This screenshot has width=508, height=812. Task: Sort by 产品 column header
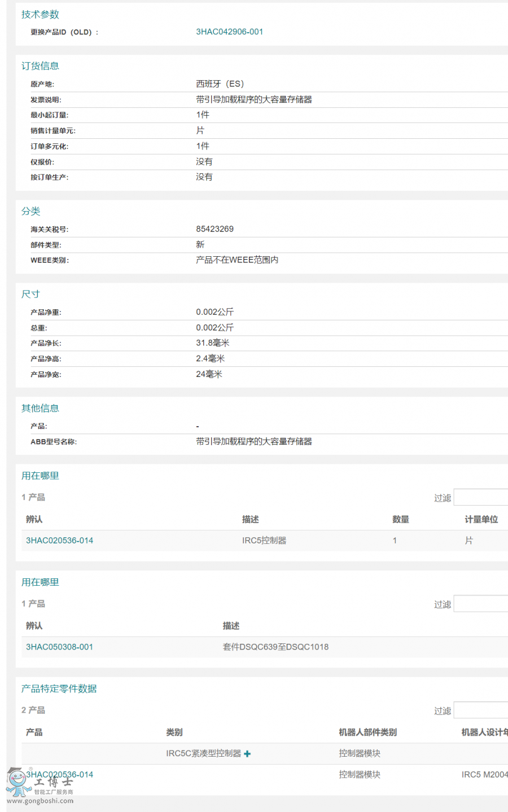34,732
